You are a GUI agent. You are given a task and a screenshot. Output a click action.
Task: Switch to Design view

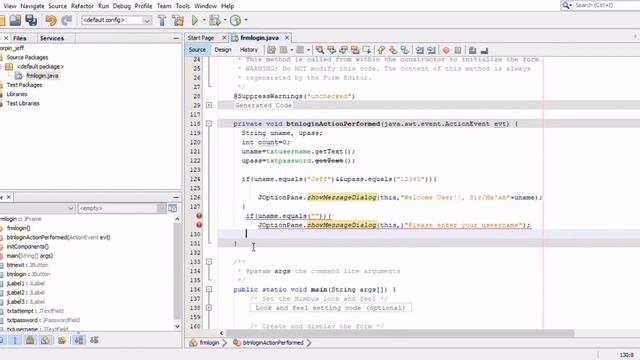pyautogui.click(x=223, y=49)
